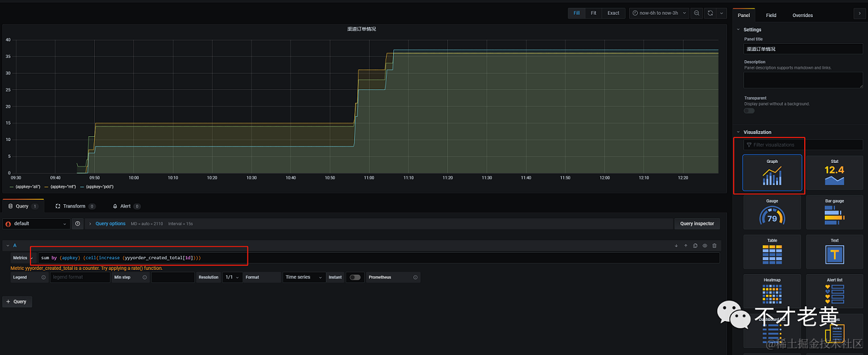Click the Legend info icon
This screenshot has width=868, height=355.
pyautogui.click(x=43, y=277)
